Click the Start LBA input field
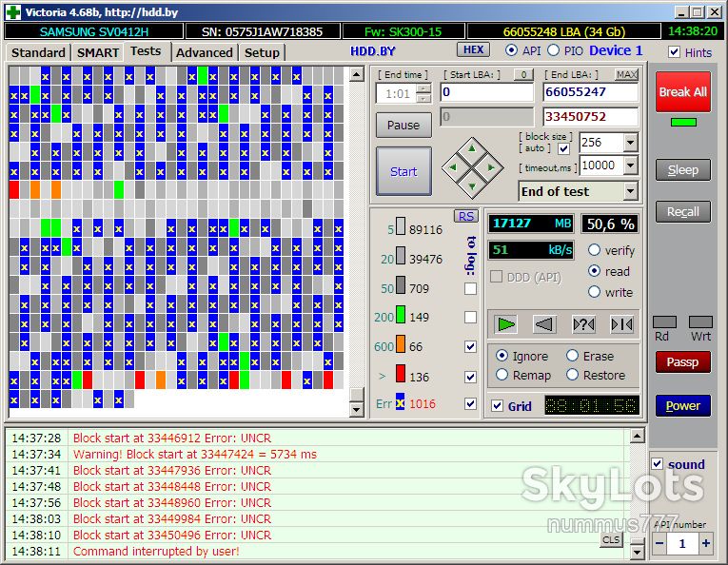The width and height of the screenshot is (728, 565). (x=487, y=92)
